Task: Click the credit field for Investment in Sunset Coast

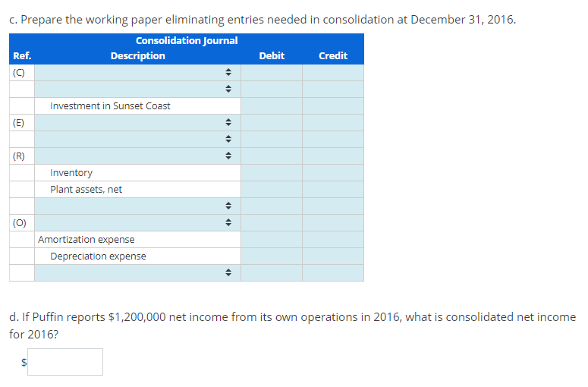Action: point(333,106)
